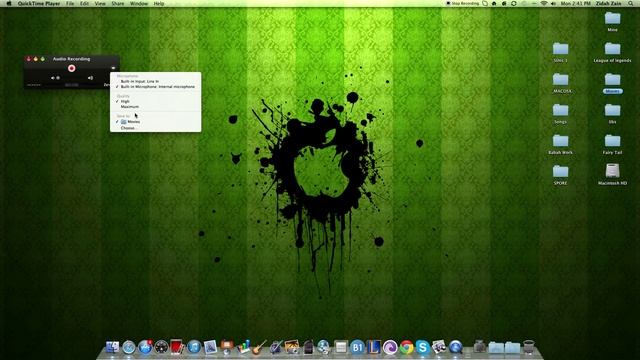Image resolution: width=640 pixels, height=360 pixels.
Task: Click the sync arrows menu bar icon
Action: [513, 3]
